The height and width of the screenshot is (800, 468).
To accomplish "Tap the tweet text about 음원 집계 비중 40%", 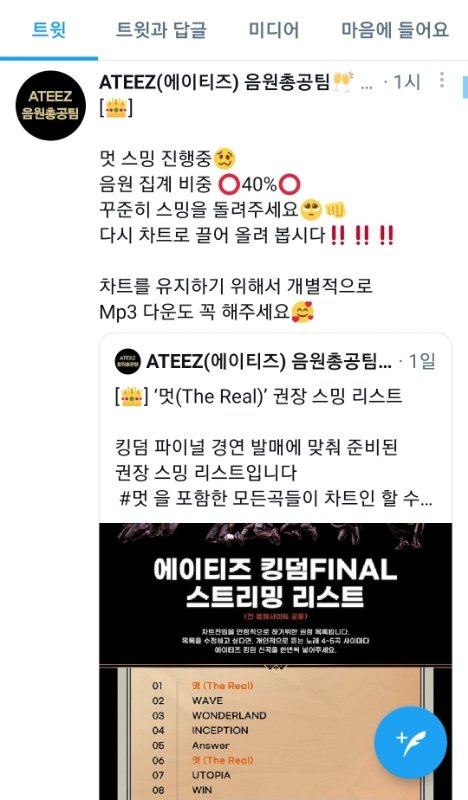I will coord(200,185).
